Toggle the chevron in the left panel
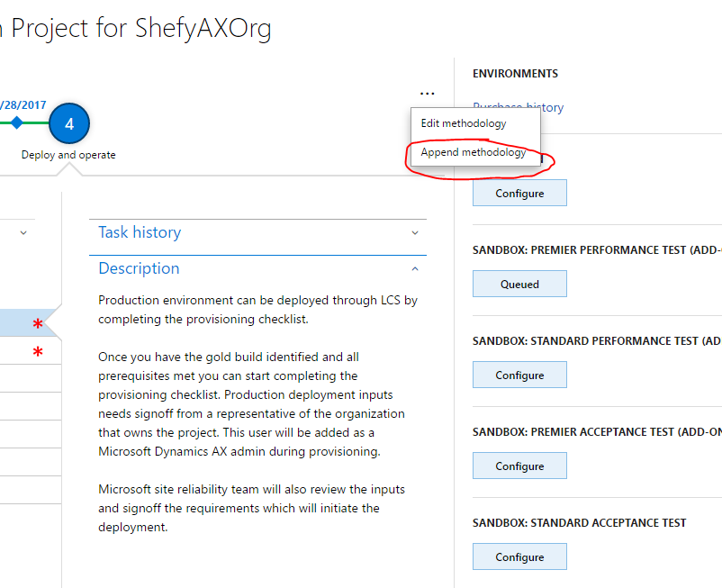The width and height of the screenshot is (722, 588). [x=23, y=232]
